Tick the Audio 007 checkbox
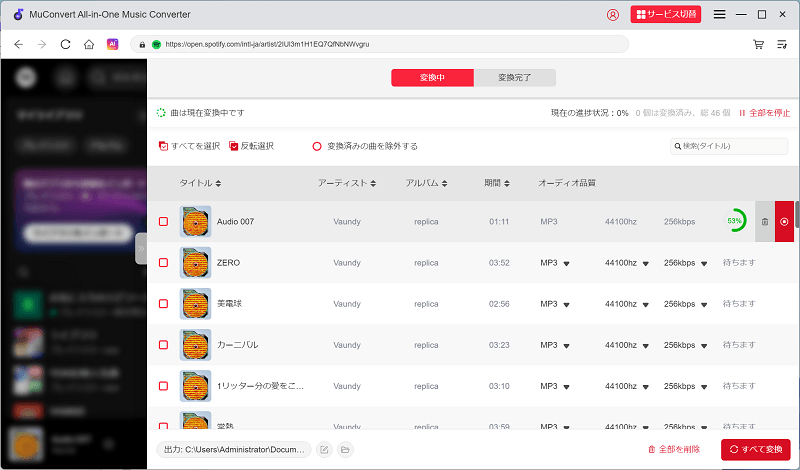The height and width of the screenshot is (470, 800). click(x=163, y=221)
